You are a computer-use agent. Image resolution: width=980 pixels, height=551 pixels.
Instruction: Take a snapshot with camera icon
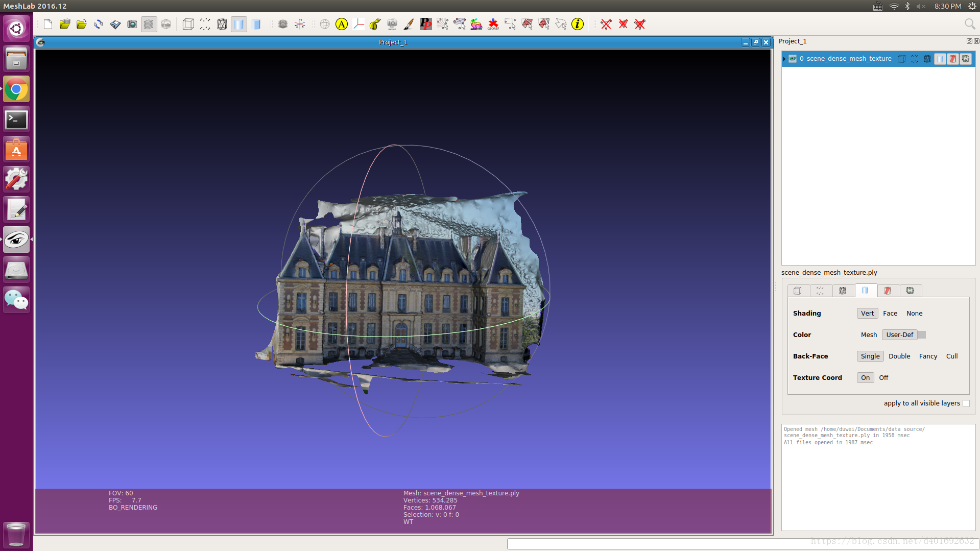pos(132,24)
